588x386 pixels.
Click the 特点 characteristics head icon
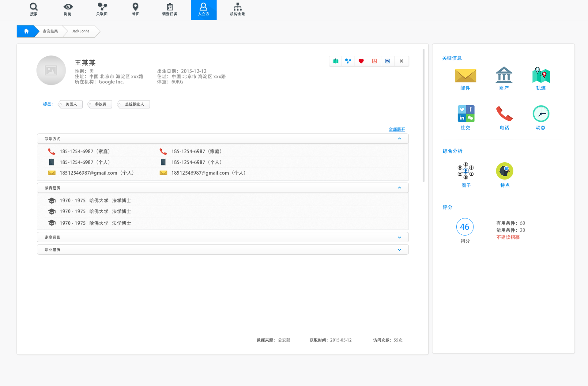pyautogui.click(x=504, y=171)
